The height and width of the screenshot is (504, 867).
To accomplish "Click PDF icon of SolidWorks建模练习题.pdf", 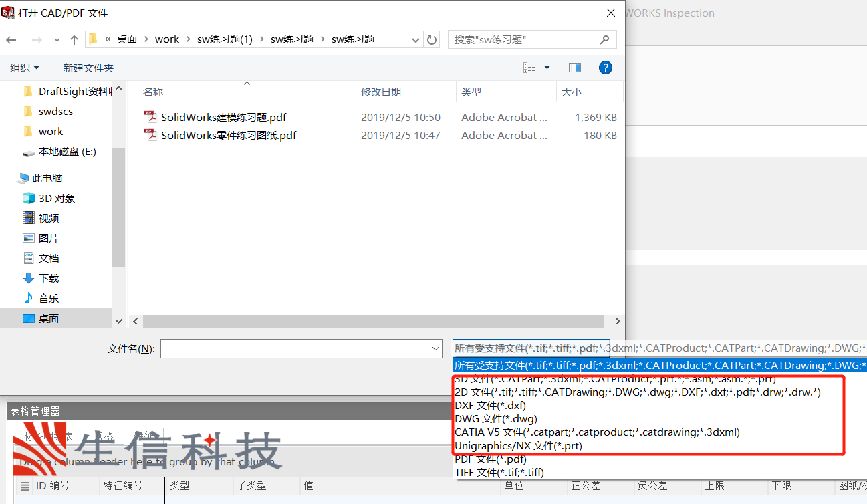I will [x=150, y=117].
